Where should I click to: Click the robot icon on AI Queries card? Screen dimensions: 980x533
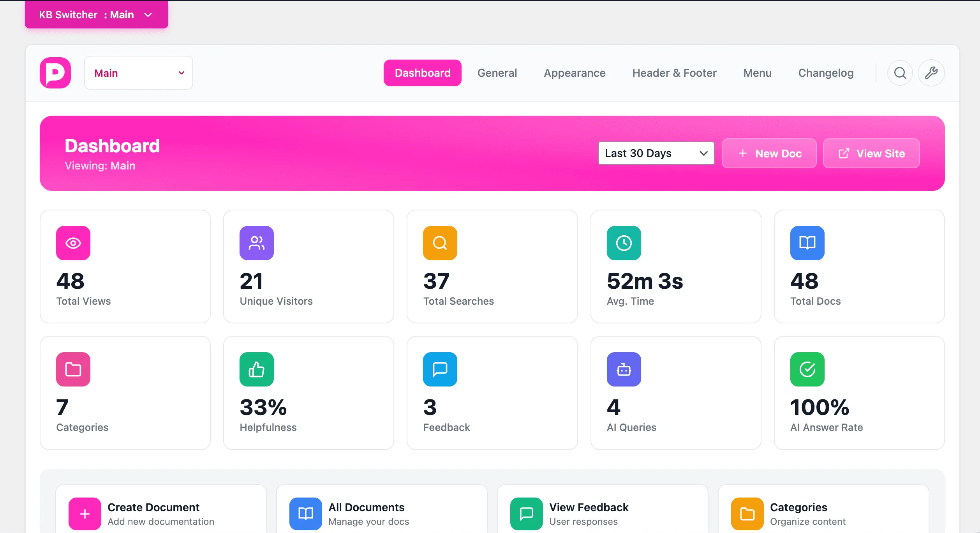click(x=623, y=369)
